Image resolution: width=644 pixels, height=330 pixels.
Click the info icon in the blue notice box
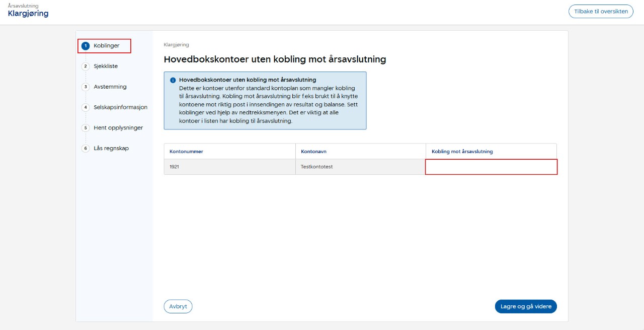pos(173,80)
